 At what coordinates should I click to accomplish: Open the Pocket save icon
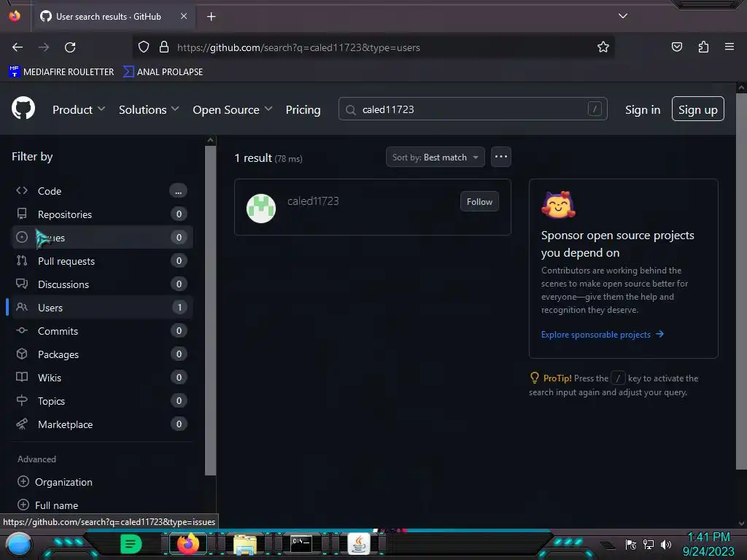(676, 47)
